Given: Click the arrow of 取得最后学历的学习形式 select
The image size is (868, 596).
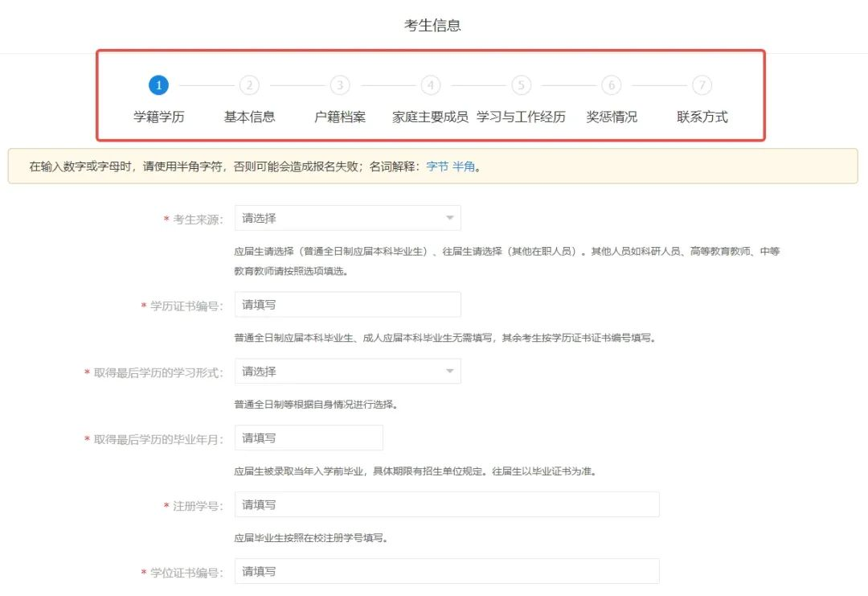Looking at the screenshot, I should (x=450, y=371).
